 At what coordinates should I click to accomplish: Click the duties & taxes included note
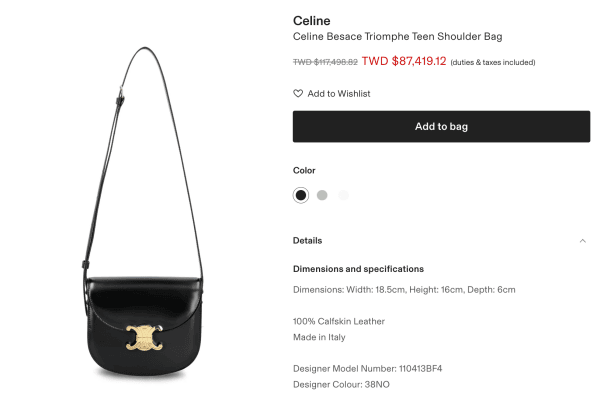click(x=493, y=62)
